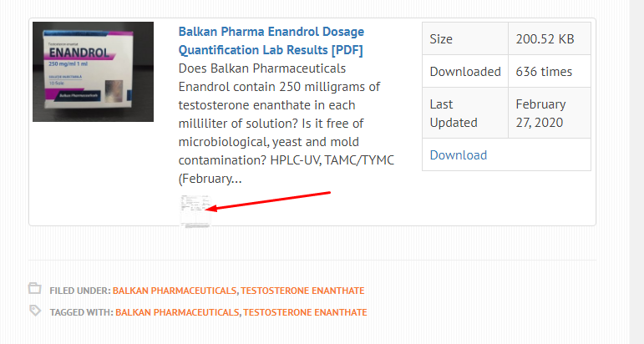Click the Last Updated label cell
The height and width of the screenshot is (344, 644).
pyautogui.click(x=464, y=114)
